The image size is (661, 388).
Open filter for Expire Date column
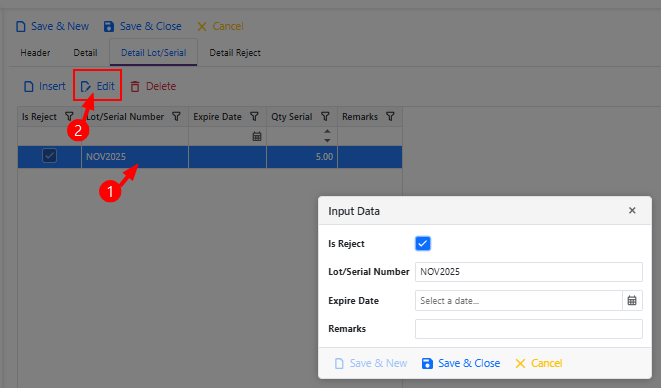(x=254, y=116)
